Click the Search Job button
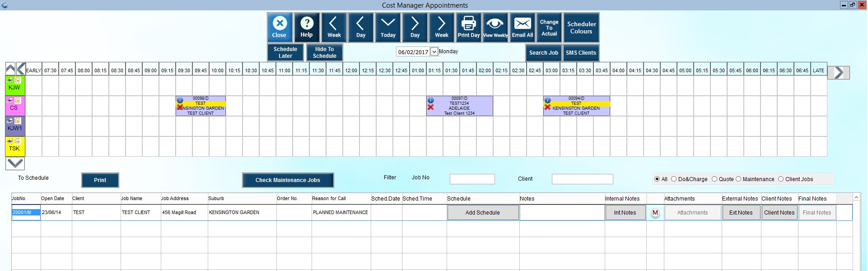868x271 pixels. [x=544, y=53]
